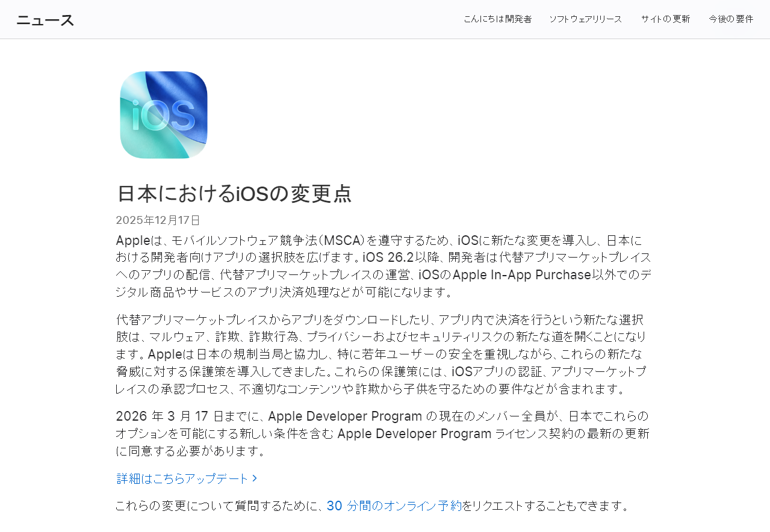Go to サイトの更新 from the top bar
Viewport: 770px width, 532px height.
tap(665, 19)
